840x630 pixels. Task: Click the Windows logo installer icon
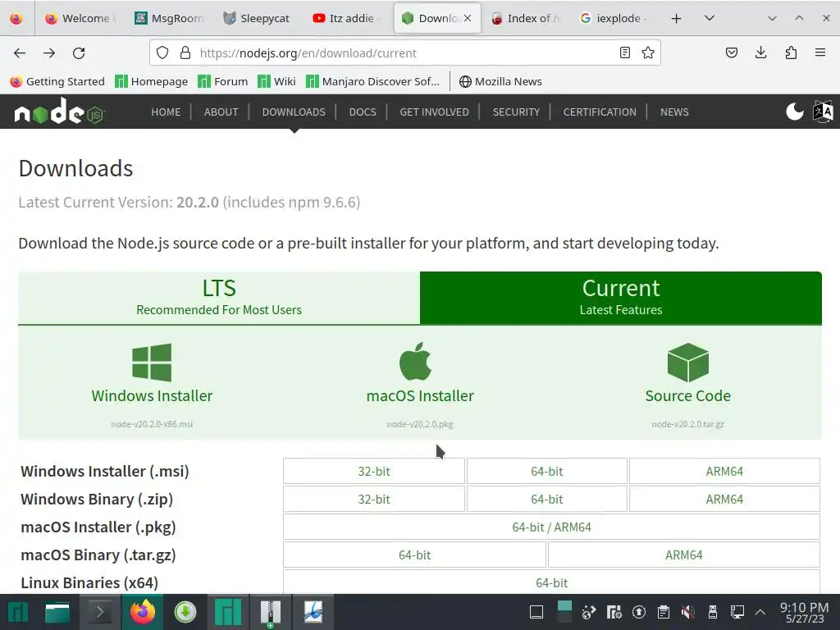pos(152,363)
